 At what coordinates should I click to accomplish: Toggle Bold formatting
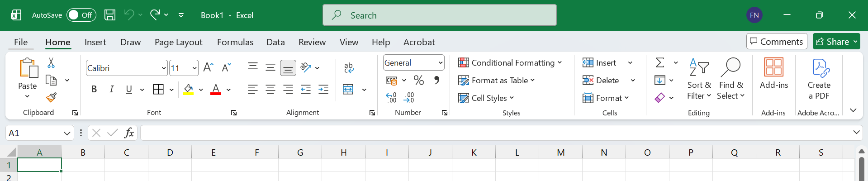pyautogui.click(x=94, y=89)
